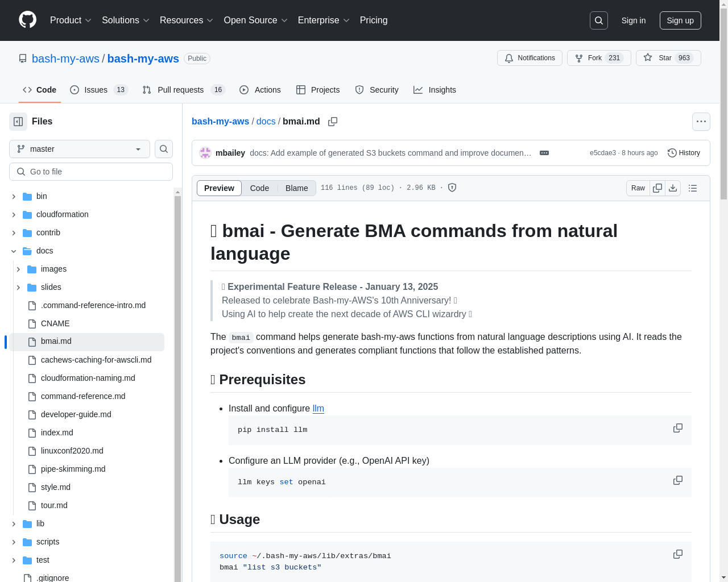
Task: Expand the test folder chevron
Action: tap(14, 560)
